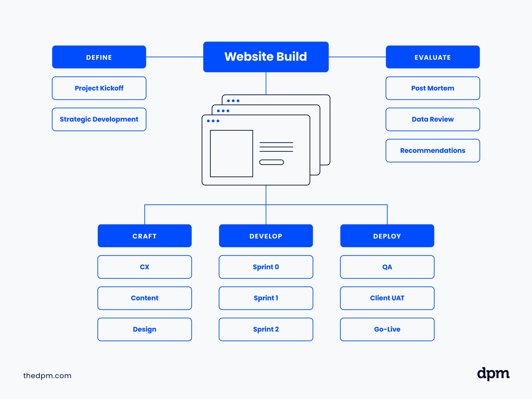
Task: Expand the Post Mortem task item
Action: click(x=433, y=88)
